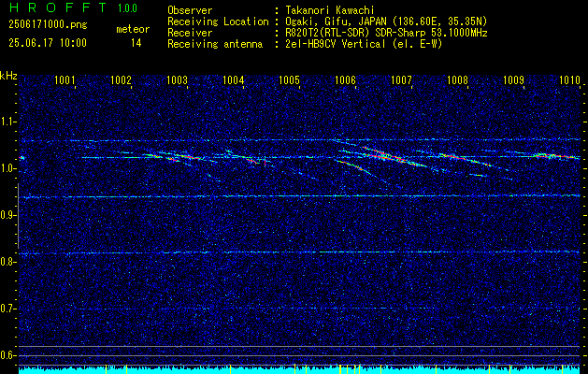The height and width of the screenshot is (374, 588).
Task: Select the meteor count value 14
Action: pyautogui.click(x=136, y=43)
